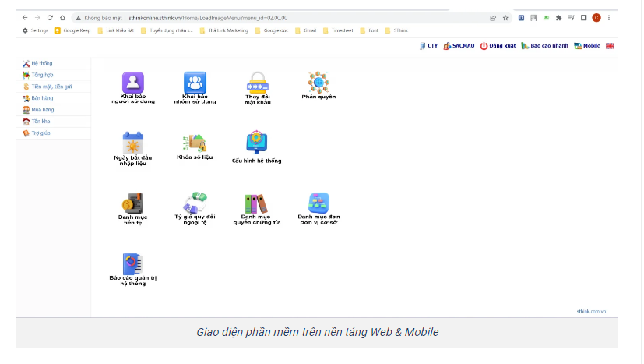Open Báo cáo quản trị hệ thống icon
This screenshot has height=364, width=644.
coord(133,264)
